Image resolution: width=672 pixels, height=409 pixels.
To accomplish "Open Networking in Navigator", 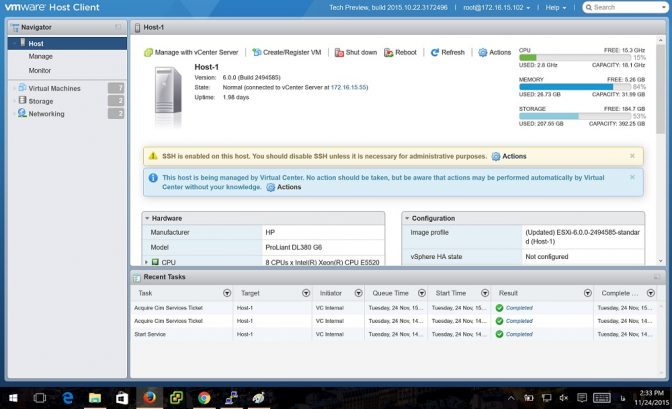I will point(46,114).
